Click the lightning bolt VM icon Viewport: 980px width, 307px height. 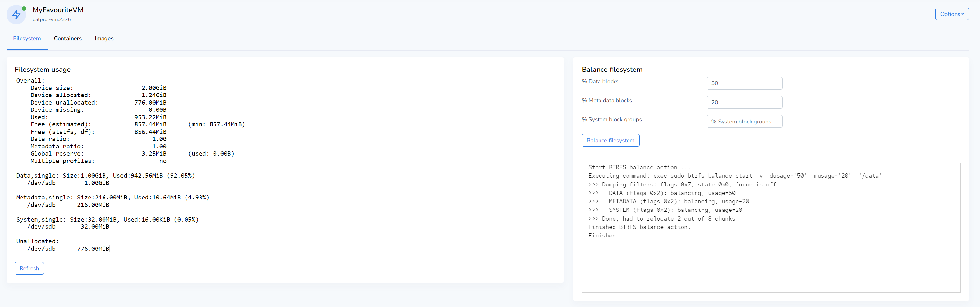(x=16, y=15)
